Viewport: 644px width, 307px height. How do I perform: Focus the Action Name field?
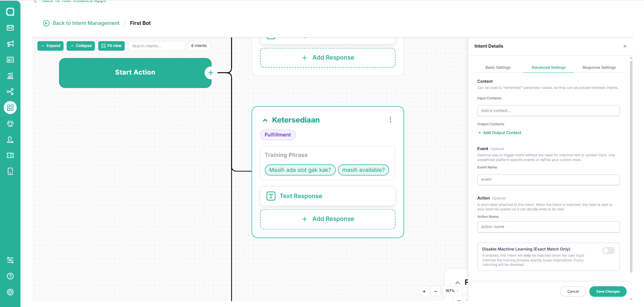click(549, 227)
